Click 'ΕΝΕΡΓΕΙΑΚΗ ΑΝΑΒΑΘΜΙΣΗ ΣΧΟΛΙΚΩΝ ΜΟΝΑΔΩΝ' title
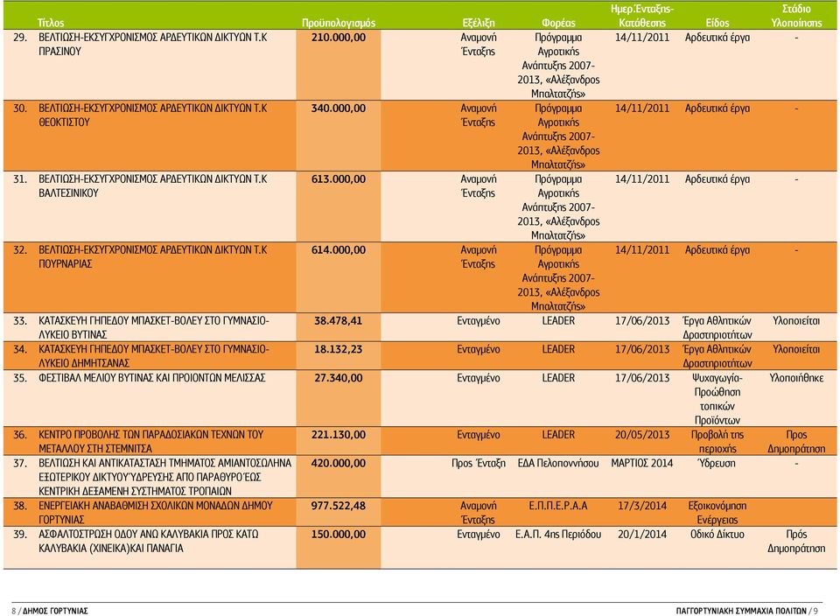Screen dimensions: 840x616 coord(156,513)
